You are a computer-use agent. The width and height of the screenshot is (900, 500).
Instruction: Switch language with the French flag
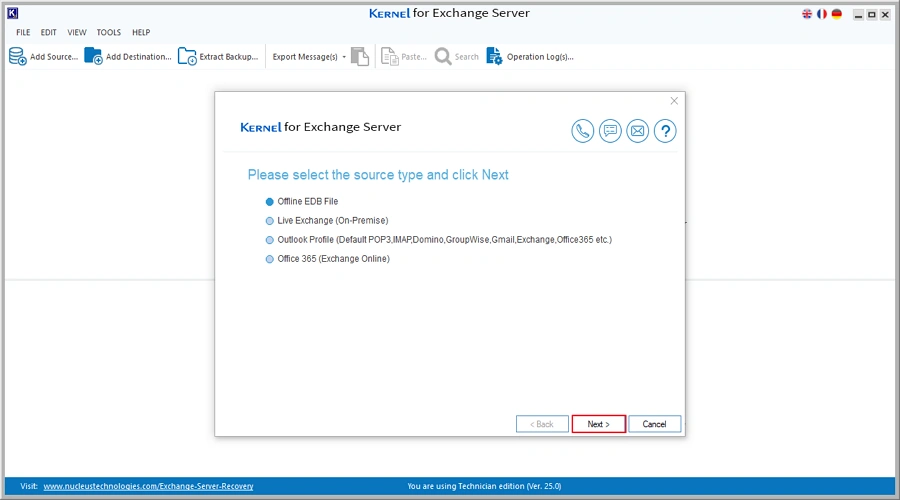pyautogui.click(x=821, y=14)
